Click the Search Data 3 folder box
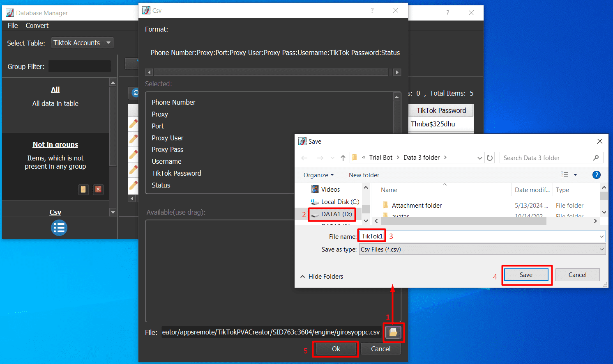This screenshot has width=613, height=364. click(x=551, y=158)
